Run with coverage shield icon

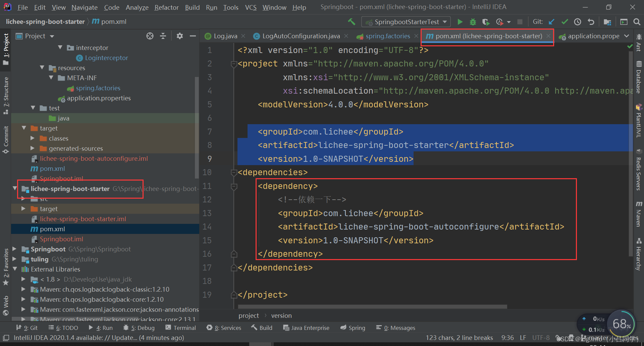pos(486,22)
